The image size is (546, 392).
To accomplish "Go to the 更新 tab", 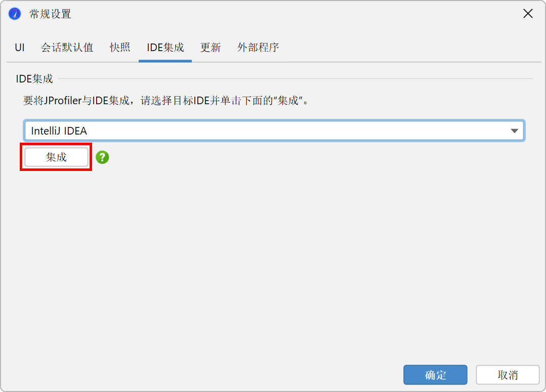I will point(211,48).
